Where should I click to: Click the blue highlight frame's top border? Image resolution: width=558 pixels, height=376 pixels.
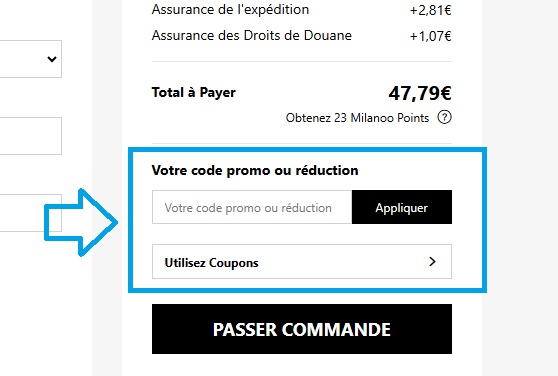coord(307,150)
